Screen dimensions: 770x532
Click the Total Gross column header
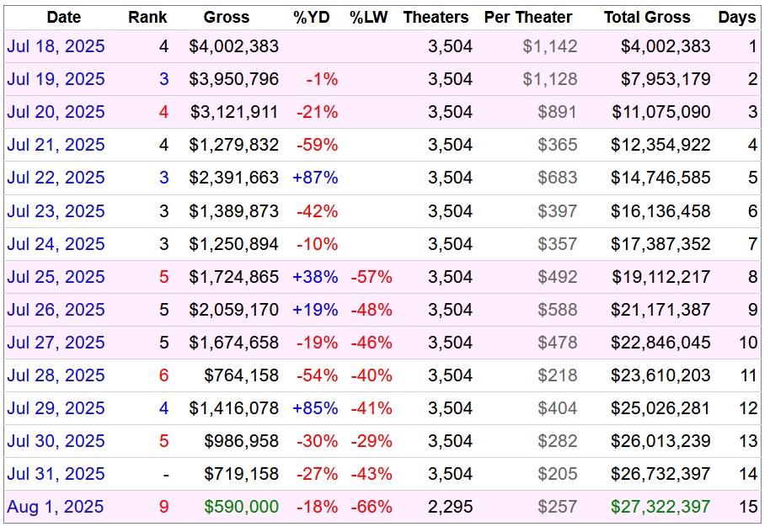(x=647, y=18)
